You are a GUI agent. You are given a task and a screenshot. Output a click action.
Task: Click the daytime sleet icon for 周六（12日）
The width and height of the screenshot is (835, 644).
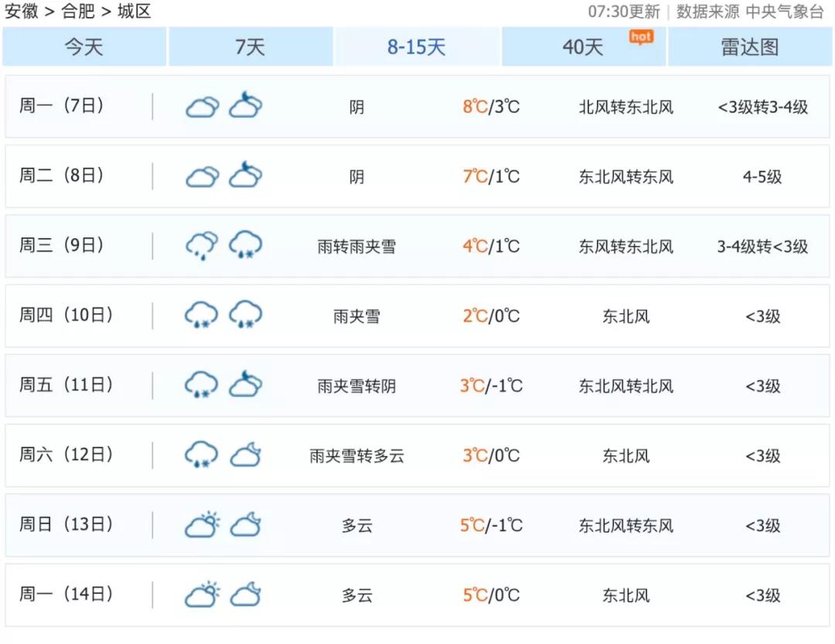201,455
